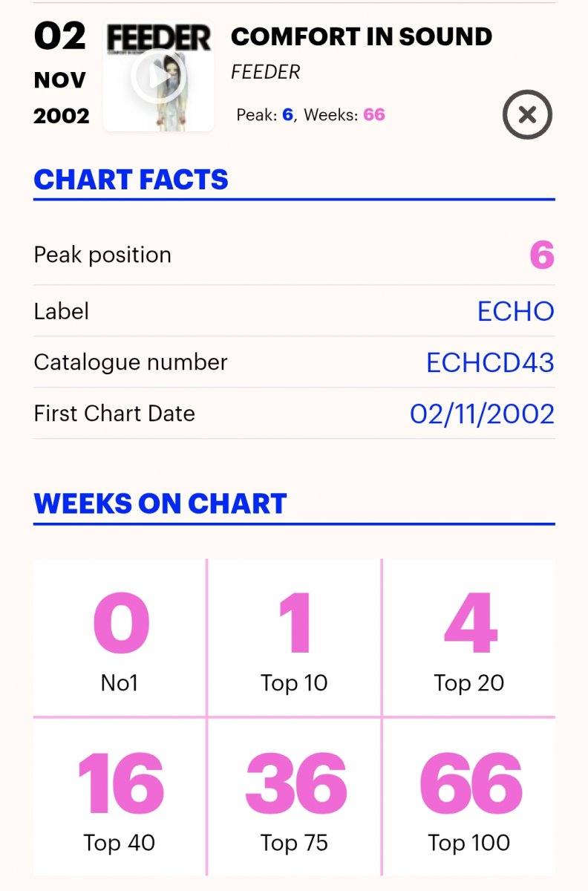Select the Top 75 weeks tile
588x891 pixels.
294,797
